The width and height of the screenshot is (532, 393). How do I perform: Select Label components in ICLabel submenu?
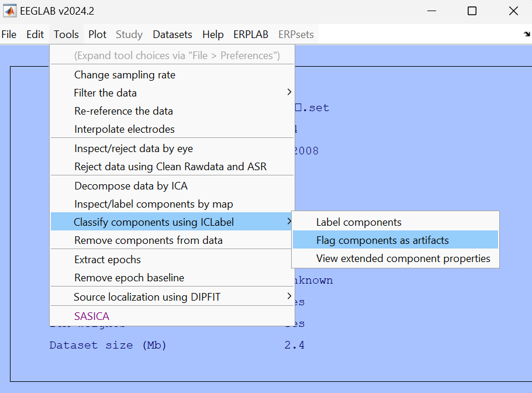[x=395, y=222]
